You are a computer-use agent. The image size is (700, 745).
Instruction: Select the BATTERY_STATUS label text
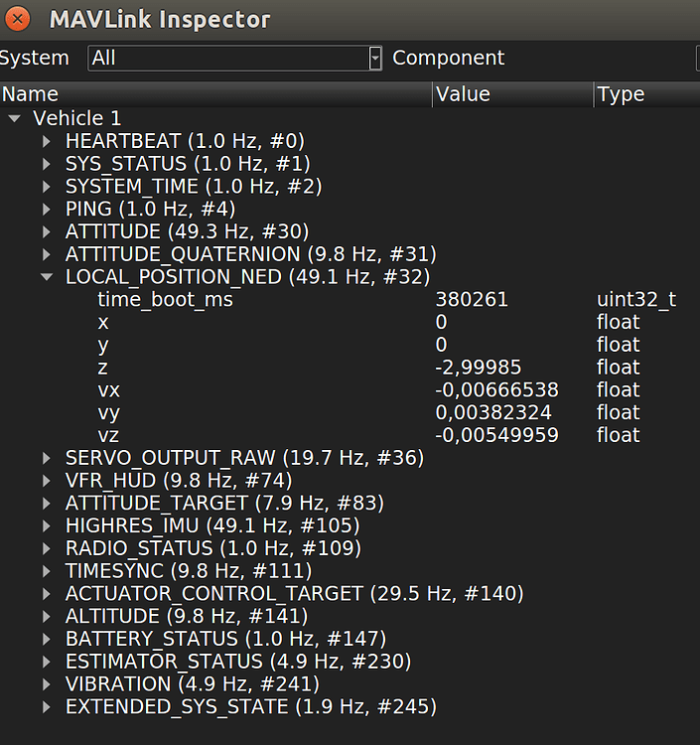(x=225, y=639)
